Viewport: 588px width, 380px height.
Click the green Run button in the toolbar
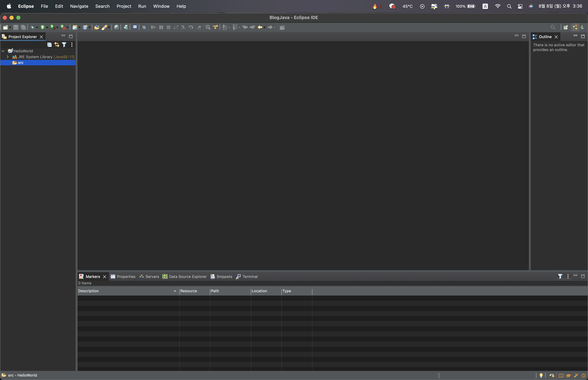[x=42, y=27]
